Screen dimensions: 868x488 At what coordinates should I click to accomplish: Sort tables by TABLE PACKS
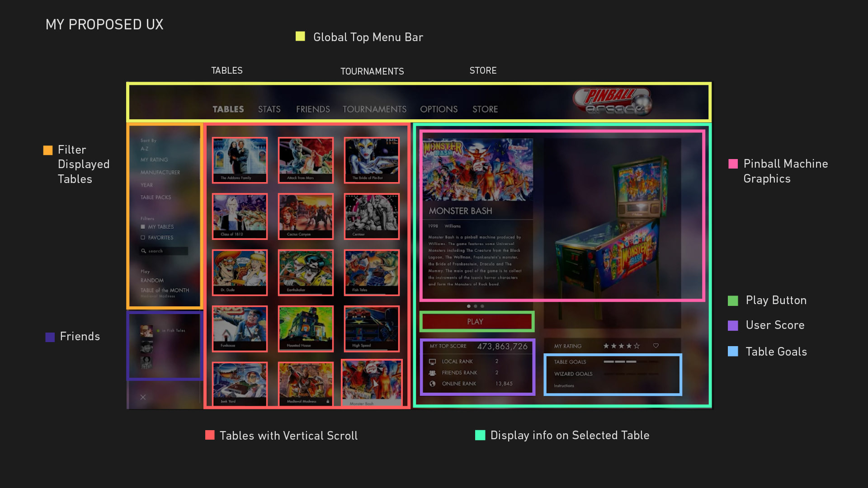tap(156, 197)
